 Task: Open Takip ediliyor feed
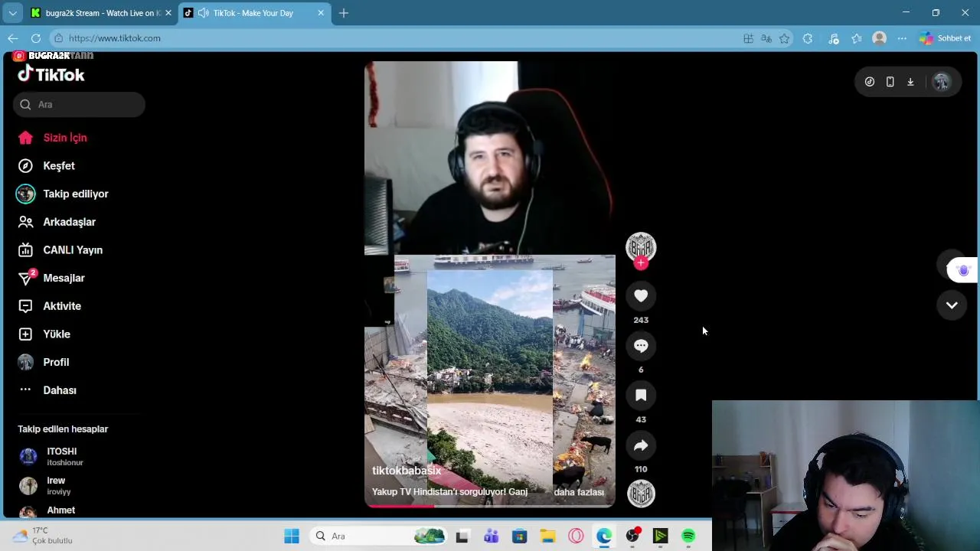click(63, 194)
